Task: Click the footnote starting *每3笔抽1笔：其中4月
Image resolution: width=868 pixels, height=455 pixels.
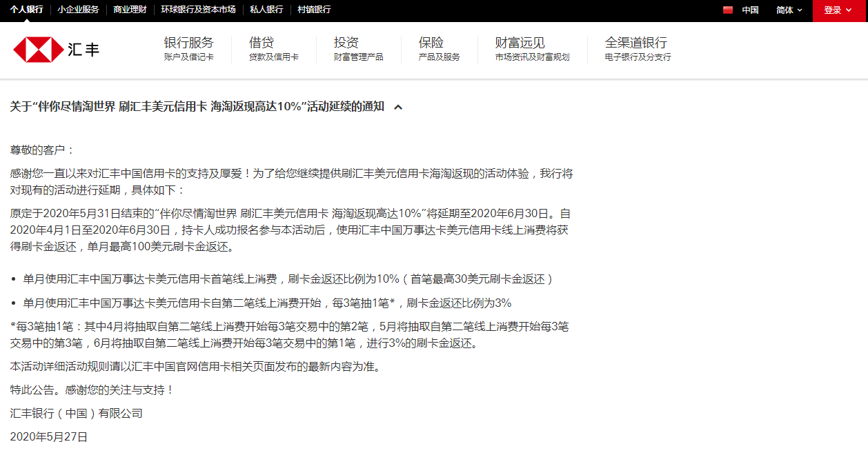Action: [290, 334]
